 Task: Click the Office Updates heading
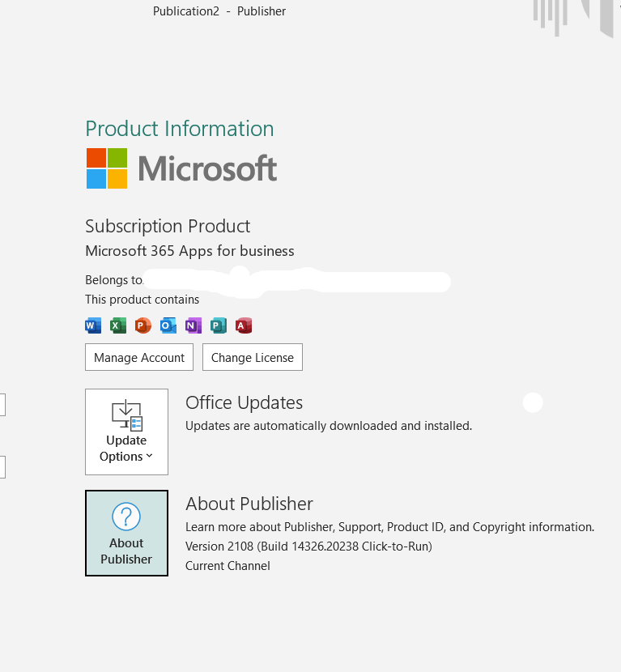245,403
